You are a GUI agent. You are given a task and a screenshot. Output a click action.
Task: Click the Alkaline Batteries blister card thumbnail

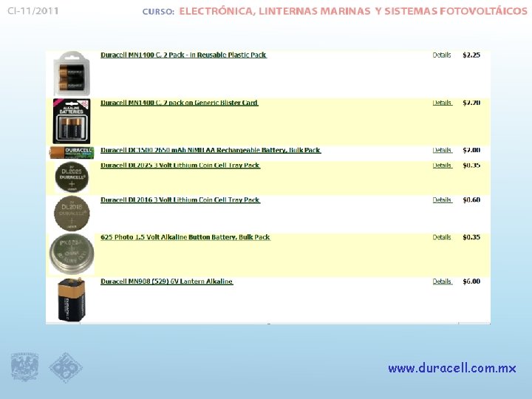coord(72,121)
